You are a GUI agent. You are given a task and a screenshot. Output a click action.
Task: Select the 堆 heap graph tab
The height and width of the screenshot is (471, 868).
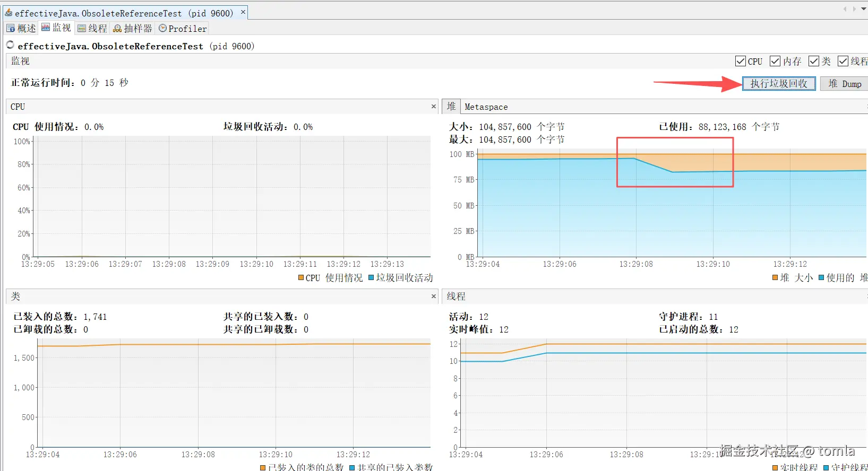[451, 107]
